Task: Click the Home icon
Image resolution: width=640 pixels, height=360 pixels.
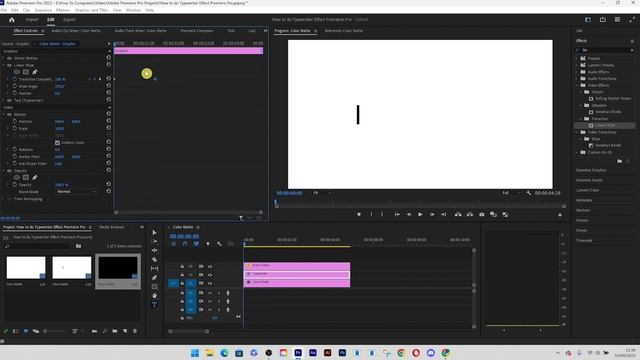Action: pos(12,20)
